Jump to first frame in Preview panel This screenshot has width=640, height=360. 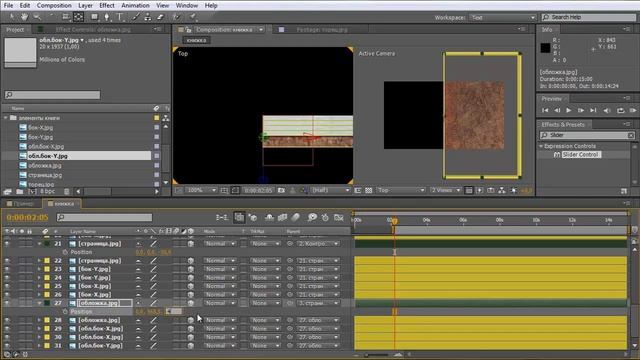pos(545,110)
